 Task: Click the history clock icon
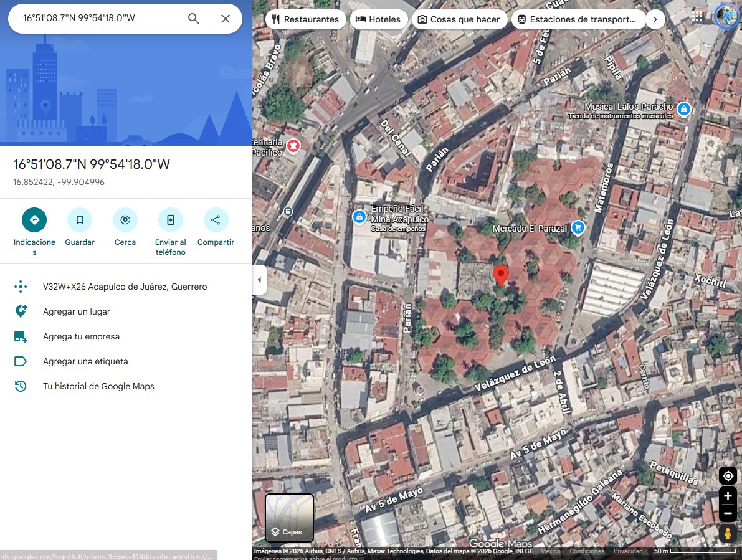point(21,386)
